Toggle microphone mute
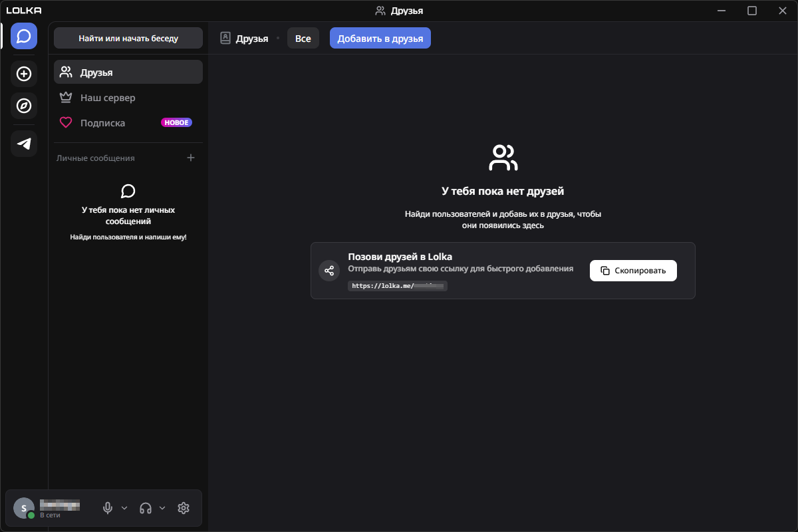 pos(108,508)
